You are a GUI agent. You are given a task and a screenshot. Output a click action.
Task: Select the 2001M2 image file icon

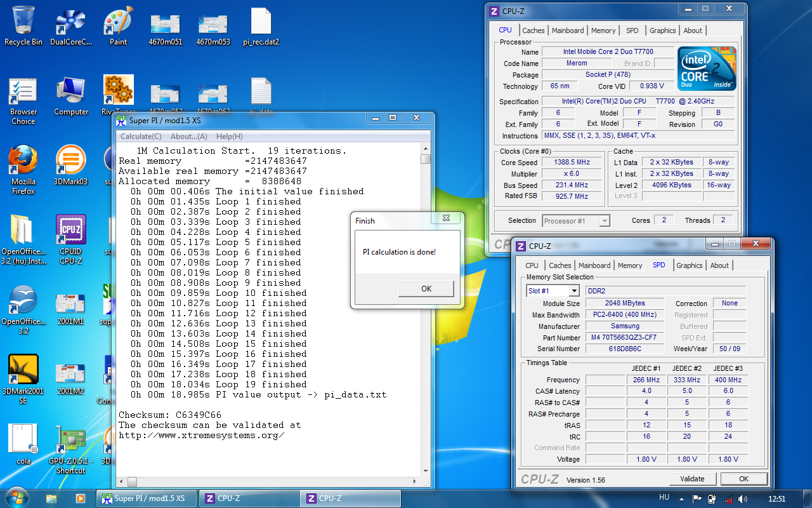[71, 378]
